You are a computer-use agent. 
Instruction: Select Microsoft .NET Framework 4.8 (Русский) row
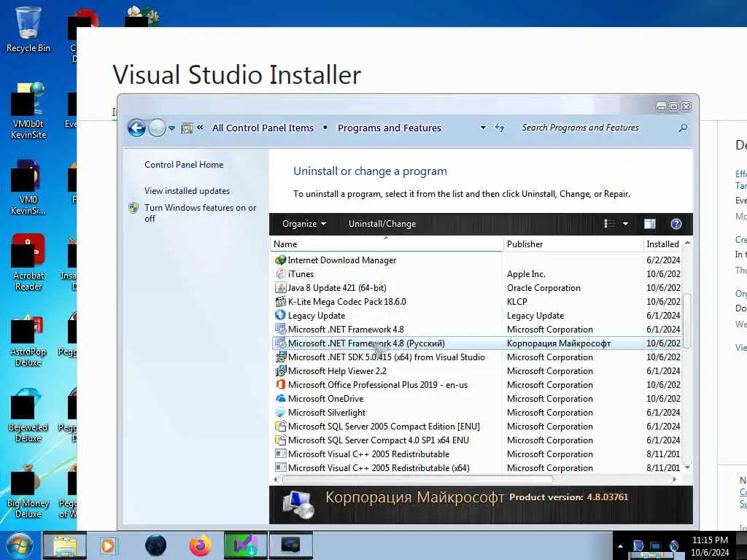coord(477,343)
